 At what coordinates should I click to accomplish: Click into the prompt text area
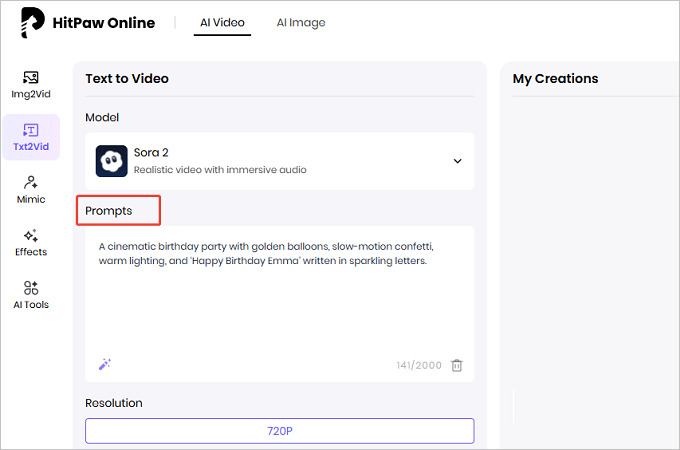click(279, 300)
